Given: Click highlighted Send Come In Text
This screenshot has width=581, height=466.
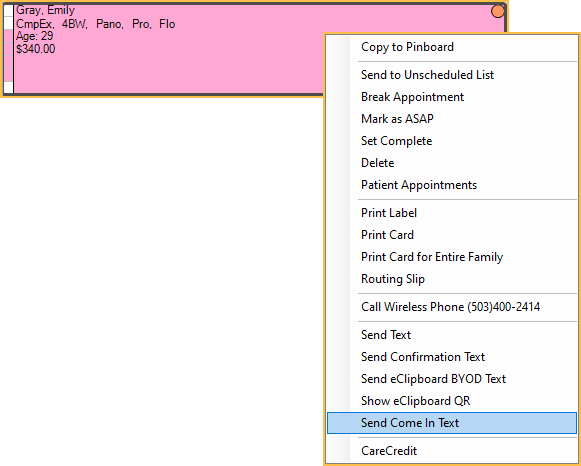Looking at the screenshot, I should click(x=452, y=423).
